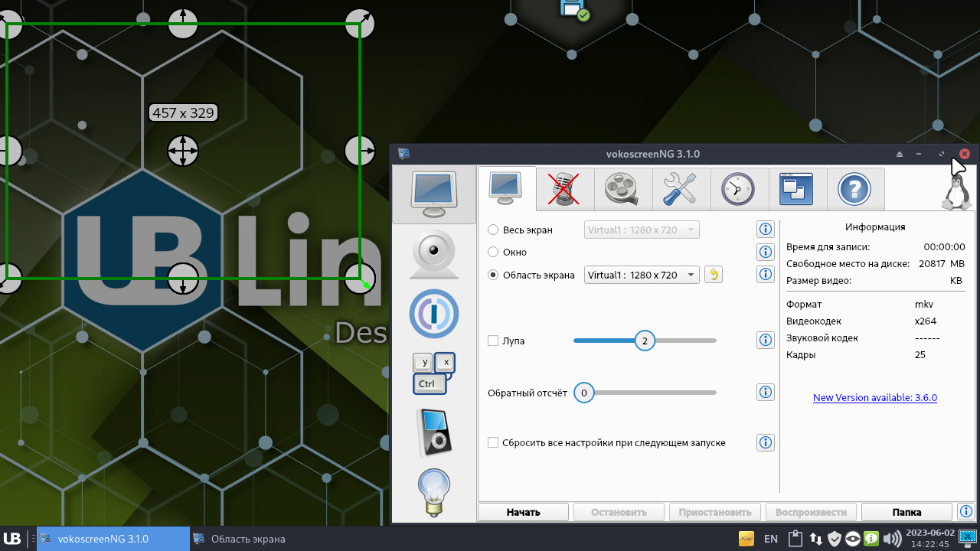Click the bottom-middle resize handle of selection area
The image size is (980, 551).
click(x=183, y=278)
